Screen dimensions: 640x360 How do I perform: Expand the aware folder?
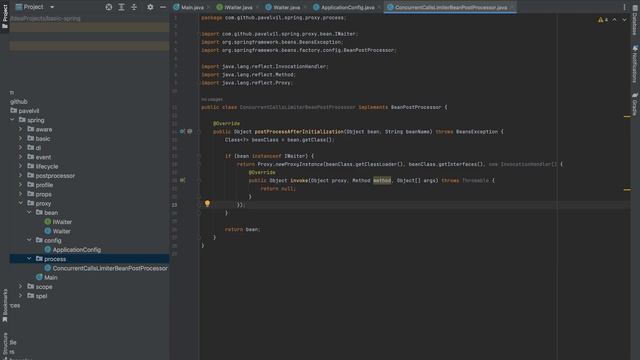pyautogui.click(x=21, y=129)
